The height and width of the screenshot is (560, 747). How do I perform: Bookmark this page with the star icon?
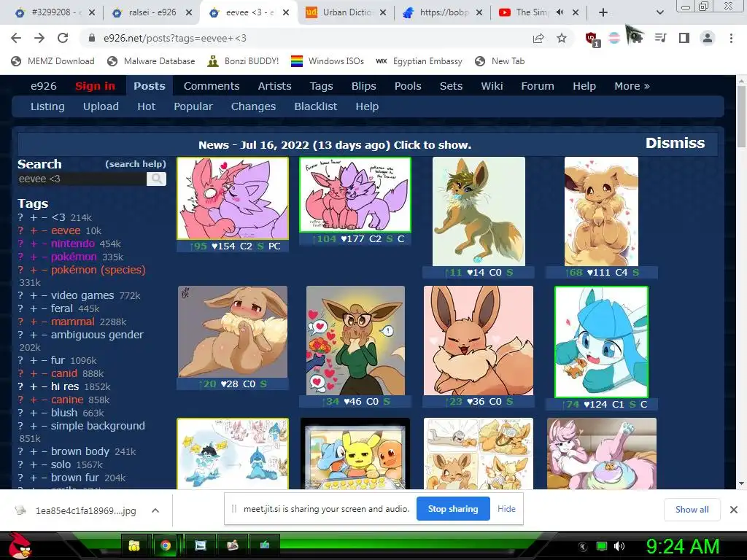562,38
